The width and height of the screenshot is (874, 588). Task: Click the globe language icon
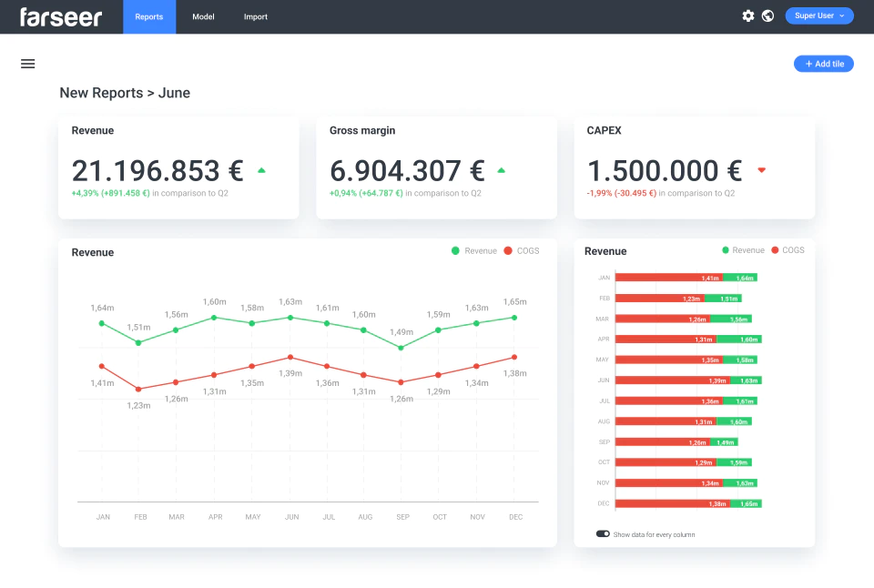click(x=767, y=16)
